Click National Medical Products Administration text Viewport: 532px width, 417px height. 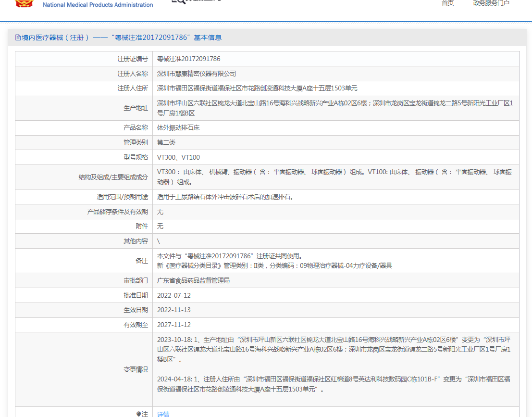[x=98, y=5]
